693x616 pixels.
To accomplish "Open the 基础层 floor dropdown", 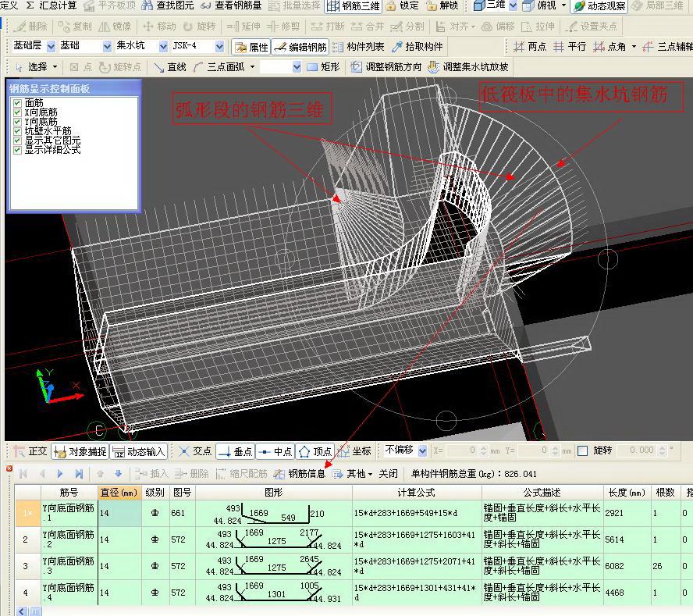I will click(52, 47).
